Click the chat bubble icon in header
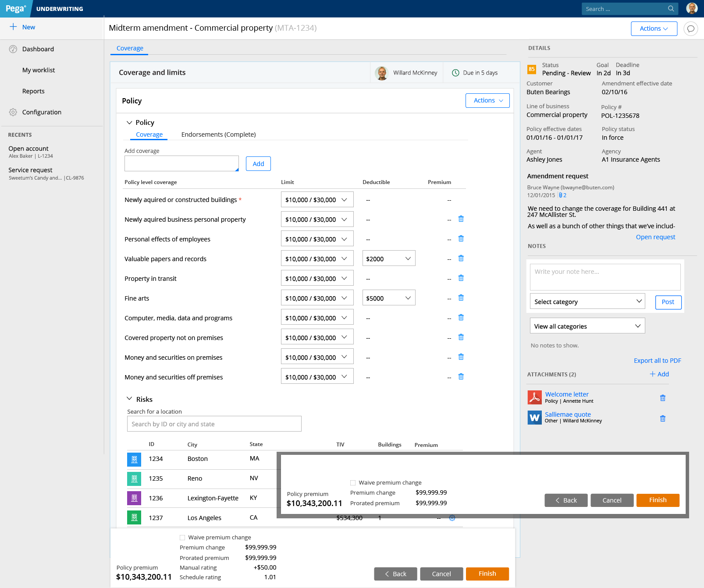 click(690, 29)
